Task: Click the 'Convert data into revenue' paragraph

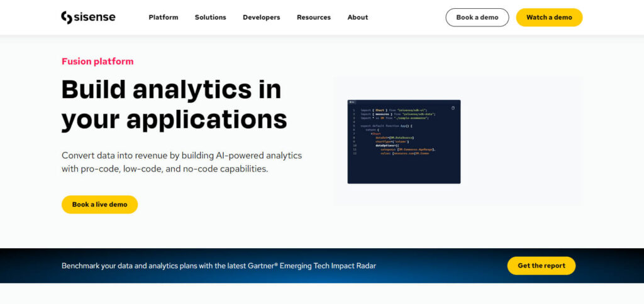Action: coord(182,162)
